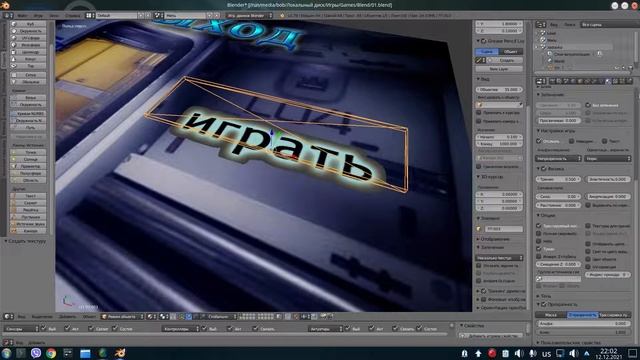
Task: Click the red recording tray icon
Action: 492,353
